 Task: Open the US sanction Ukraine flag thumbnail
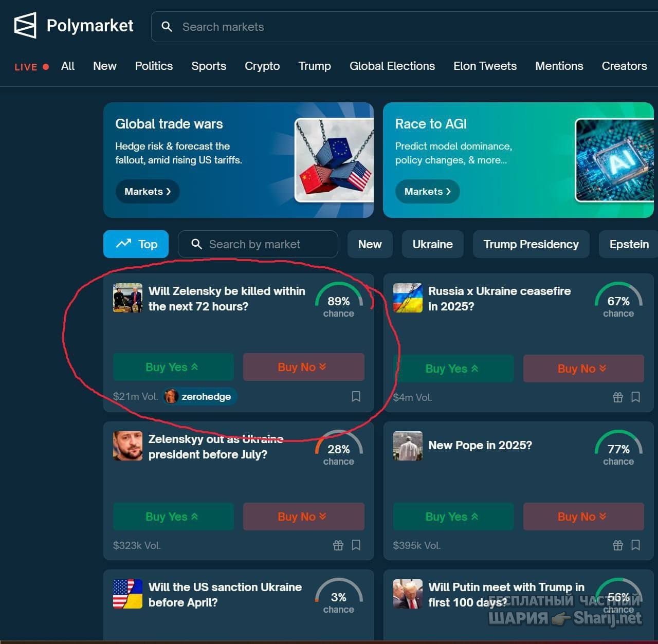(127, 594)
